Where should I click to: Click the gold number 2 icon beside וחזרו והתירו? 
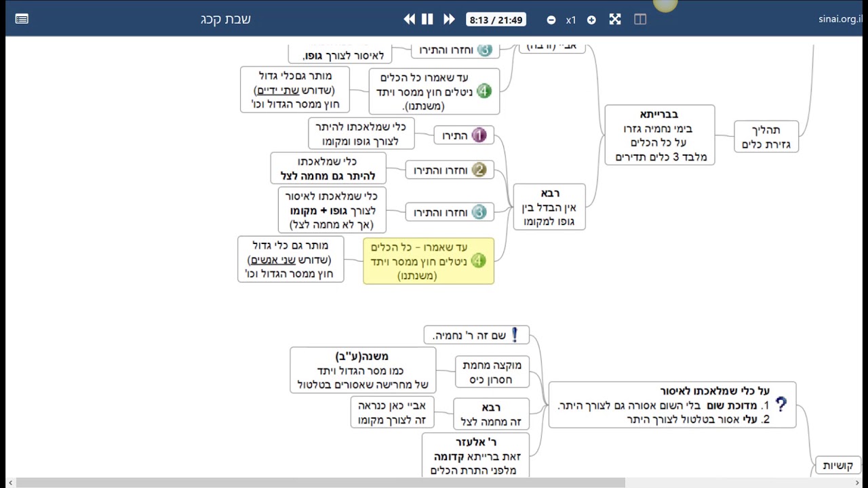[479, 170]
